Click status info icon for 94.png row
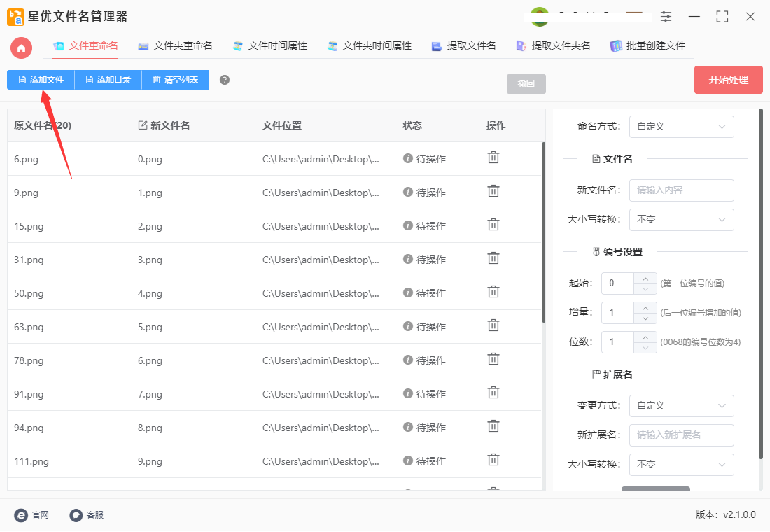Image resolution: width=770 pixels, height=532 pixels. 407,428
